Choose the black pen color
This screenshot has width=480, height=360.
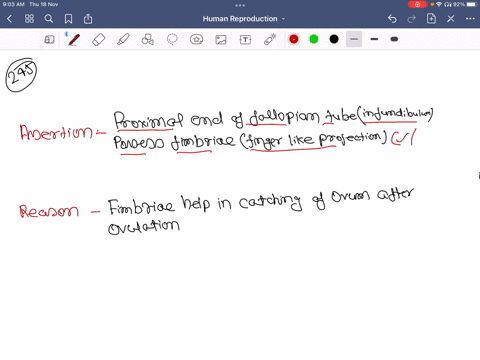click(x=334, y=39)
